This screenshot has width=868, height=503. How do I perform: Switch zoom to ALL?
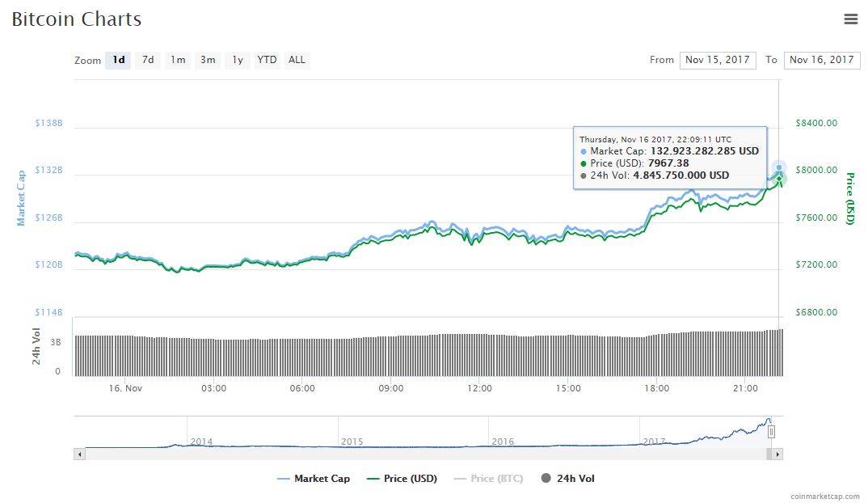[297, 60]
